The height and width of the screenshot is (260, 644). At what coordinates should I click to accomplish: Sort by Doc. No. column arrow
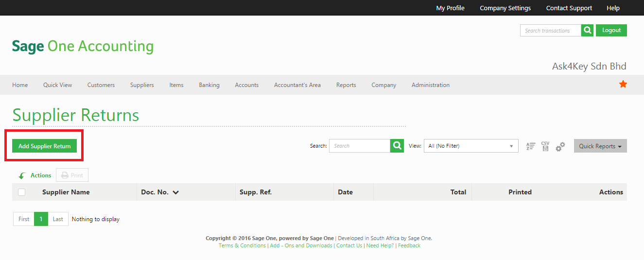click(x=176, y=192)
